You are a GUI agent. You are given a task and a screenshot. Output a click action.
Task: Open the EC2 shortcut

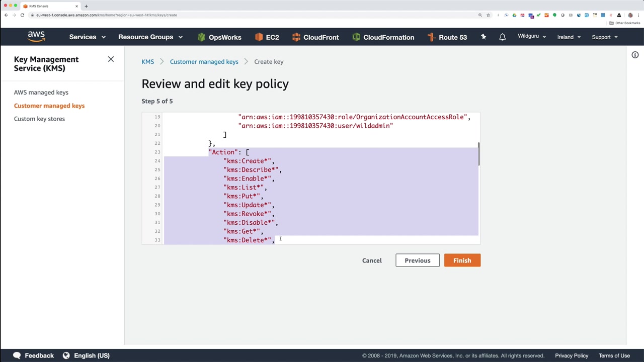267,37
